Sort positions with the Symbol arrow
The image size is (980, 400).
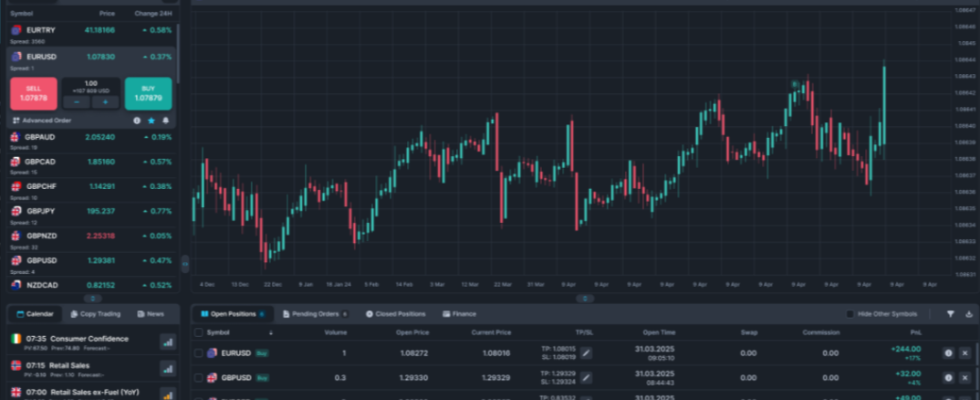[271, 332]
